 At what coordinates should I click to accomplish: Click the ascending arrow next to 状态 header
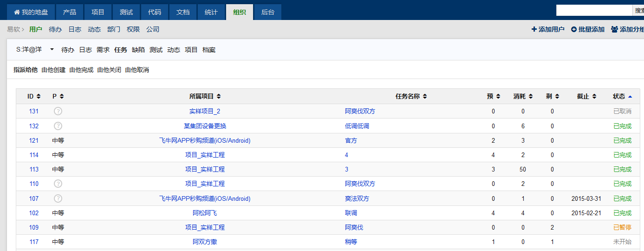[x=630, y=97]
